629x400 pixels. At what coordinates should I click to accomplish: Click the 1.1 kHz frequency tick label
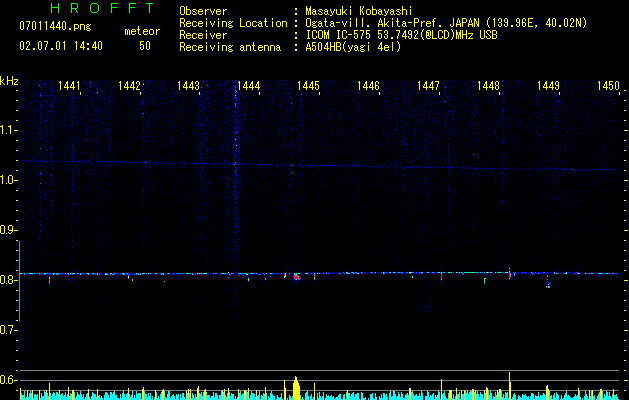point(8,130)
